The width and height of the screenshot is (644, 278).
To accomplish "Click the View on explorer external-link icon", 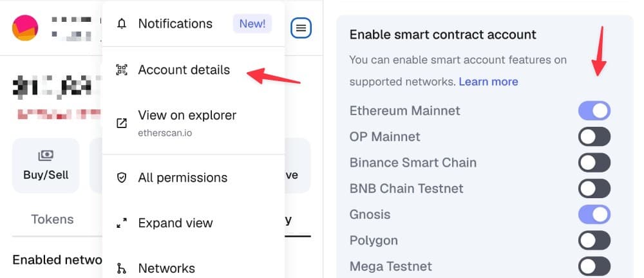I will tap(122, 123).
